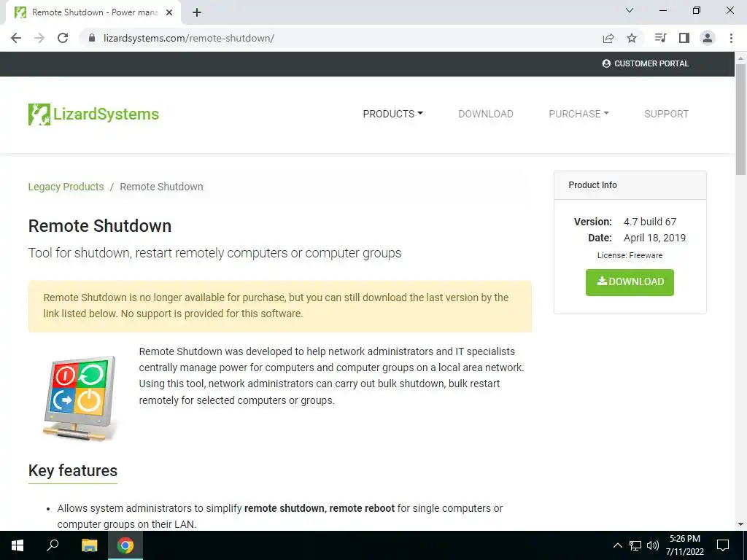The width and height of the screenshot is (747, 560).
Task: Share this page using the share icon
Action: pyautogui.click(x=608, y=38)
